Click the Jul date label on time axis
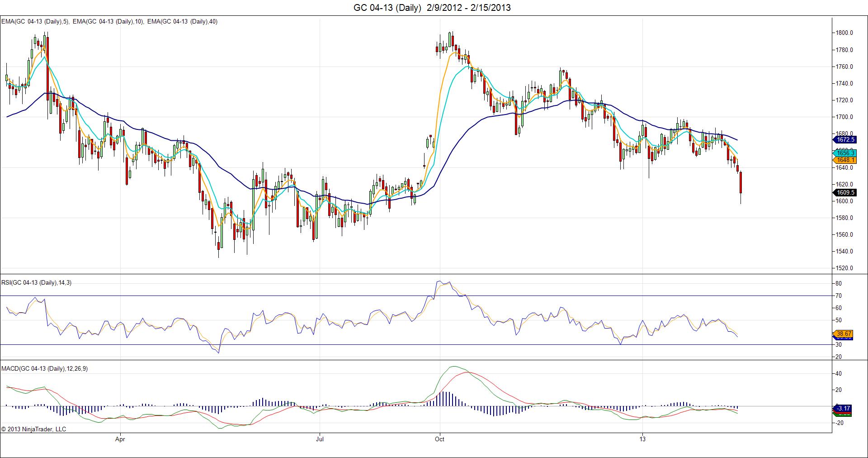Screen dimensions: 868x458 click(320, 439)
